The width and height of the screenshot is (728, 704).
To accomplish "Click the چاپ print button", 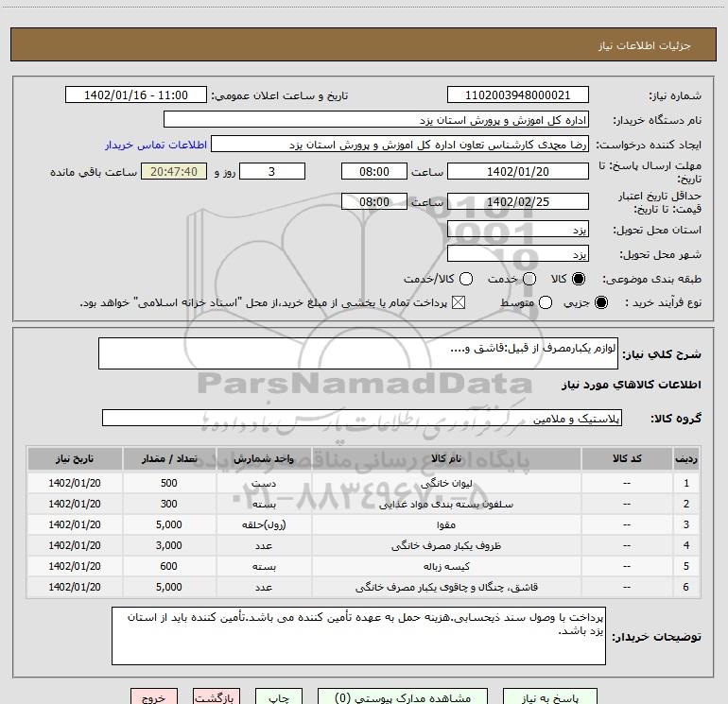I will click(x=279, y=697).
